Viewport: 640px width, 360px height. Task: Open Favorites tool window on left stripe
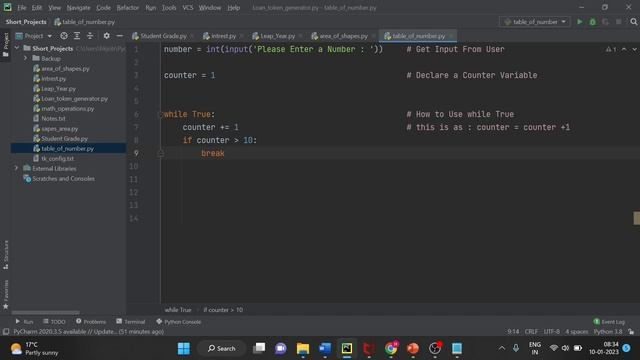tap(6, 294)
